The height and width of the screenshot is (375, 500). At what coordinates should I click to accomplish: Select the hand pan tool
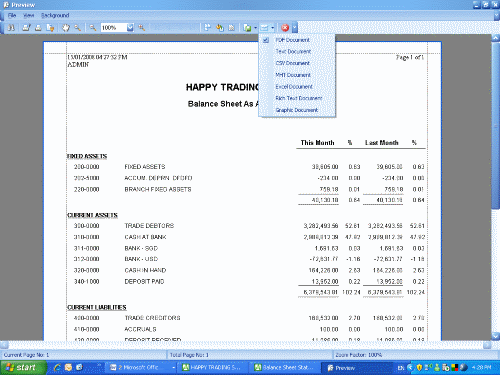click(x=66, y=28)
